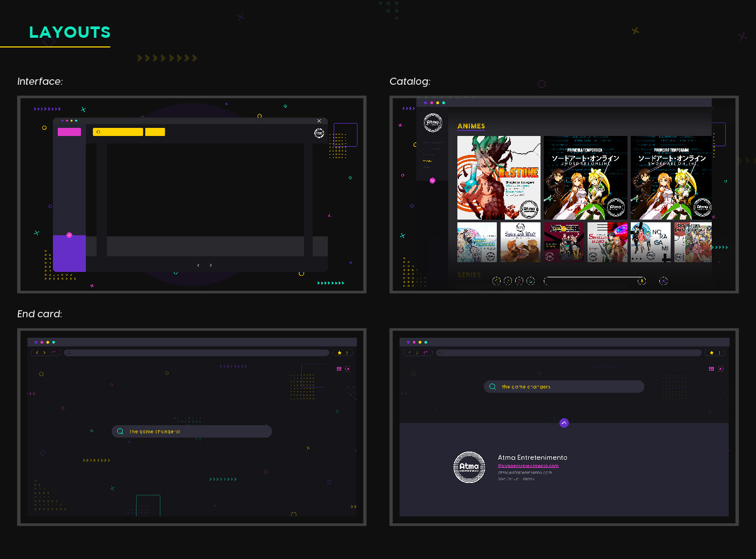The image size is (756, 559).
Task: Open three-dot menu in right End card browser
Action: (720, 353)
